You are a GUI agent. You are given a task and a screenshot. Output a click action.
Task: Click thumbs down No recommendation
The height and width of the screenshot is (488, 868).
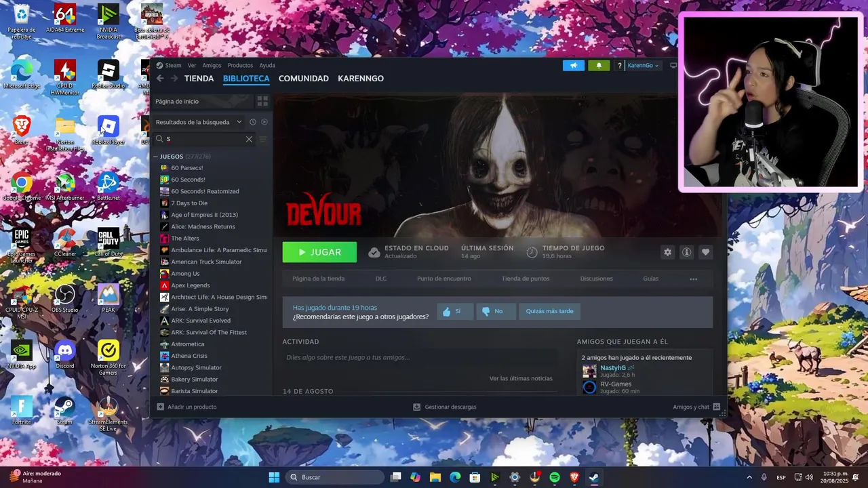tap(495, 312)
